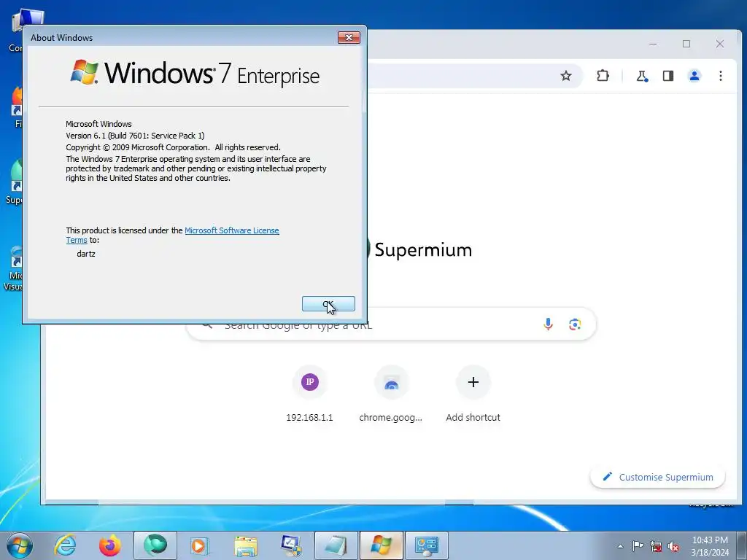Open the Labs flask icon in Supermium toolbar
This screenshot has height=560, width=747.
(642, 76)
